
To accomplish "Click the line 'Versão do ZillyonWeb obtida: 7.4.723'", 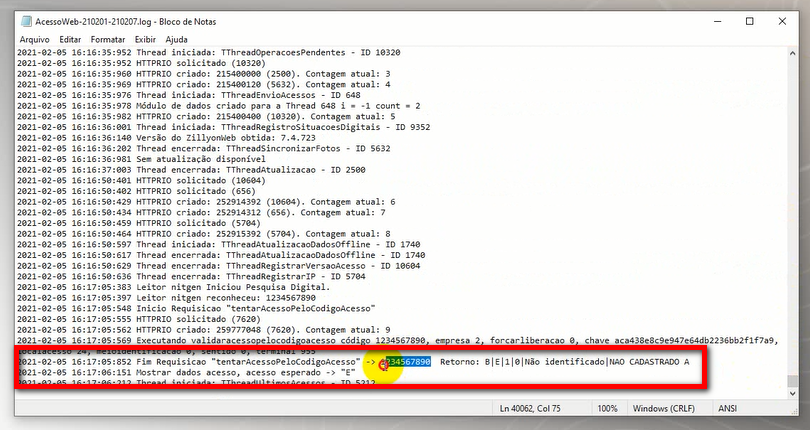I will [x=140, y=137].
